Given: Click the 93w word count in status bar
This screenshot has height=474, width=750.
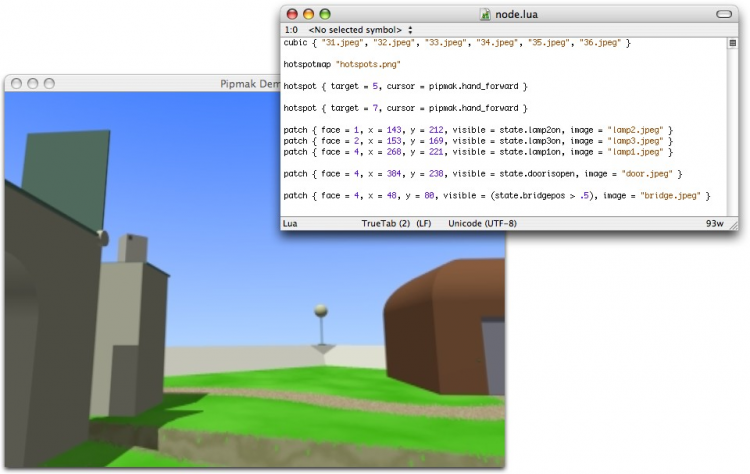Looking at the screenshot, I should [x=715, y=223].
